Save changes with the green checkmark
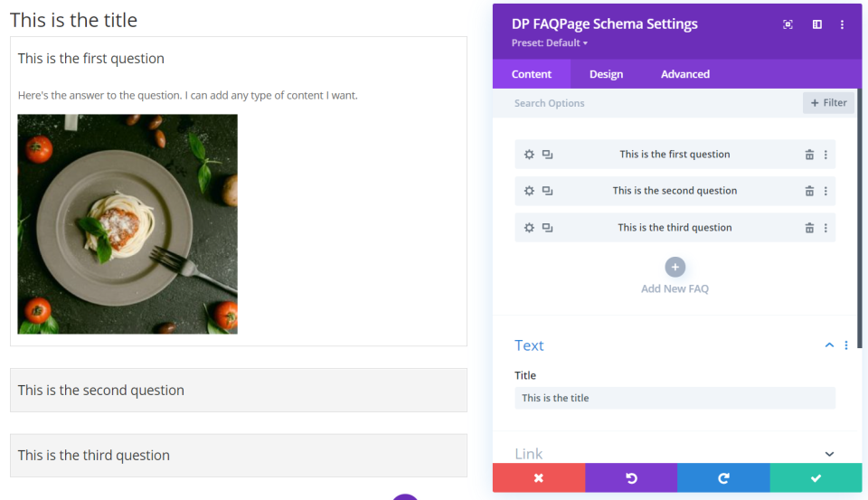This screenshot has width=868, height=500. (816, 477)
